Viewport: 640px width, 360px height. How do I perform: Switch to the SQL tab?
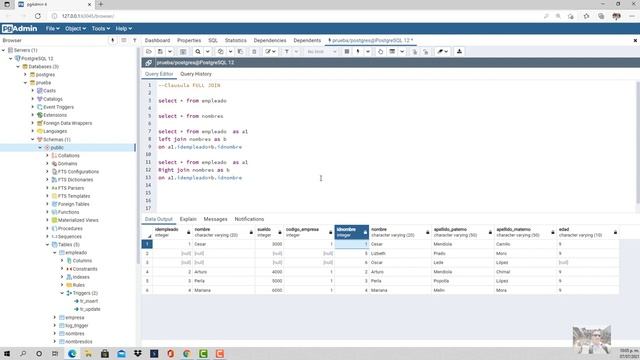[x=213, y=40]
